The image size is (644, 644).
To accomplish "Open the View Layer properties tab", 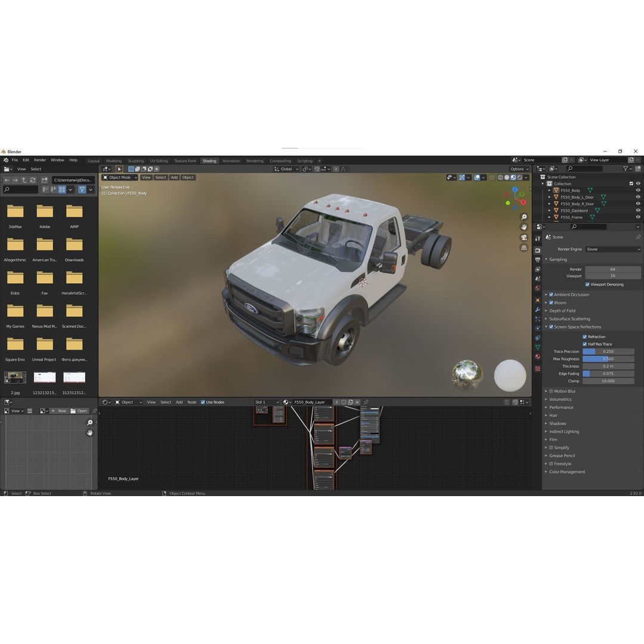I will tap(538, 269).
